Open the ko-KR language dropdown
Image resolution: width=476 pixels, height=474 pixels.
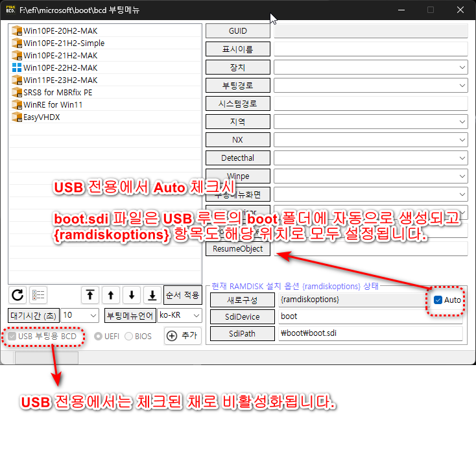pyautogui.click(x=180, y=315)
